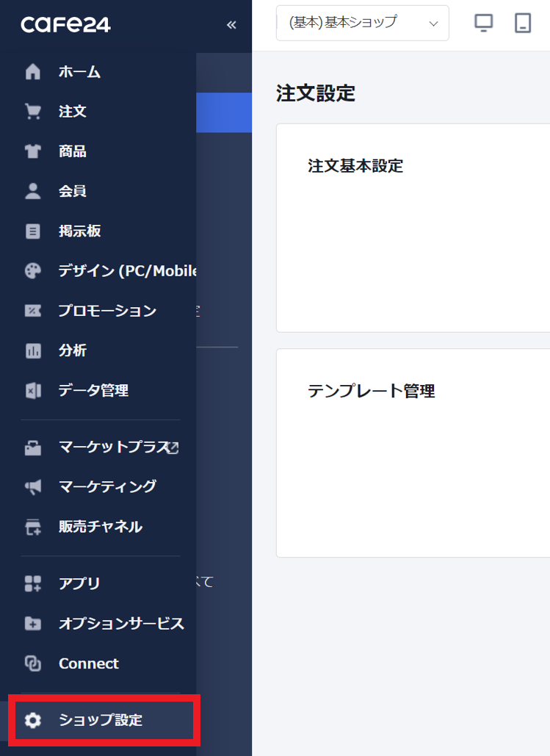Click the shopping cart order icon
This screenshot has height=756, width=550.
point(33,112)
